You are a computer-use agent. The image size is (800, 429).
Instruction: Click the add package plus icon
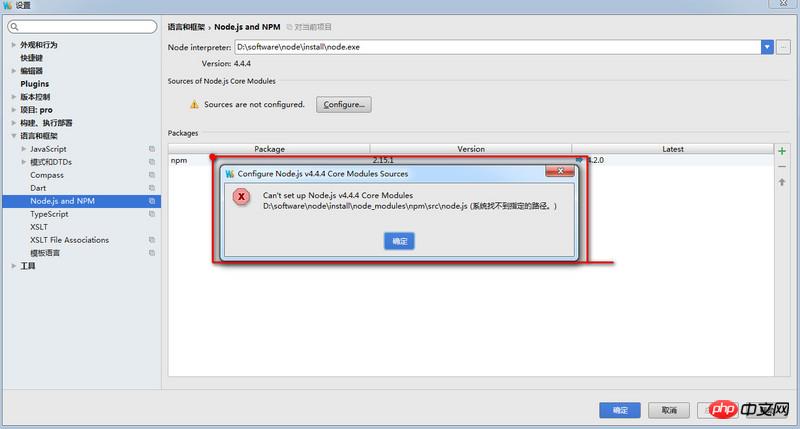782,151
